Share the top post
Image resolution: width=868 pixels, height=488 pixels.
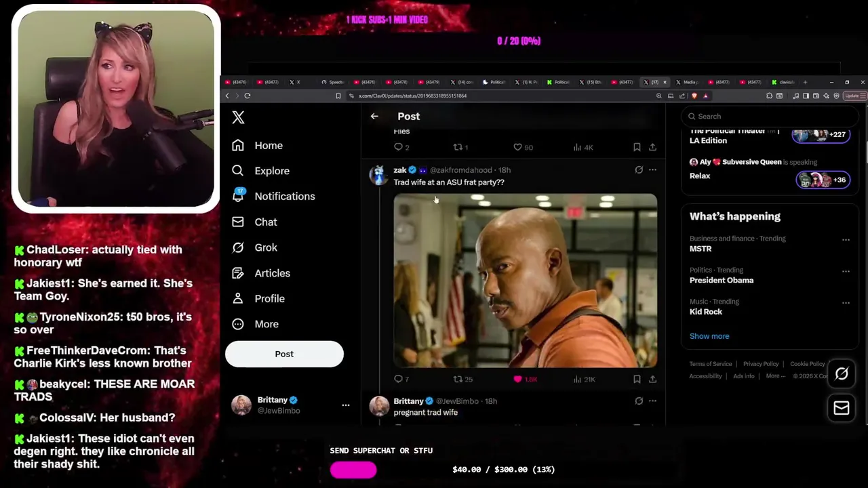(x=652, y=147)
